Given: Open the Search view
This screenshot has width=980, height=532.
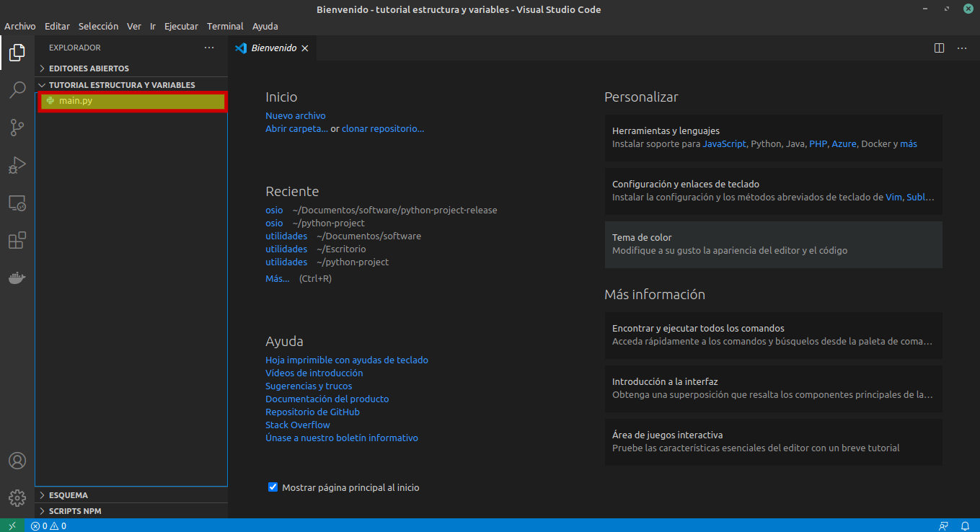Looking at the screenshot, I should [17, 90].
